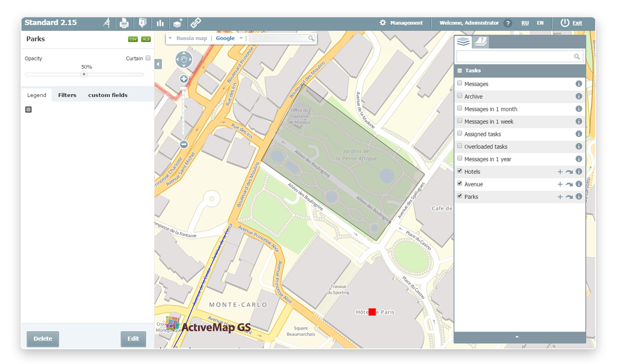Switch to the Filters tab
This screenshot has height=364, width=618.
coord(67,95)
